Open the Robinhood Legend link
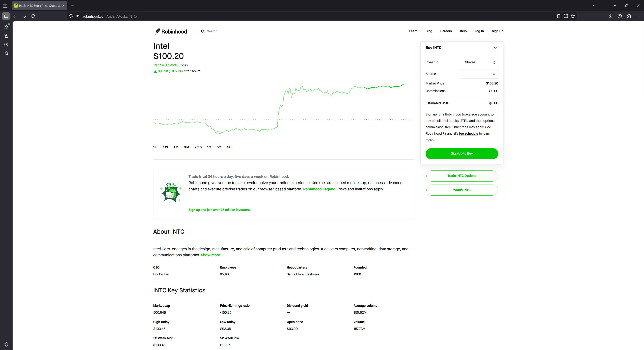The width and height of the screenshot is (644, 350). pos(319,189)
